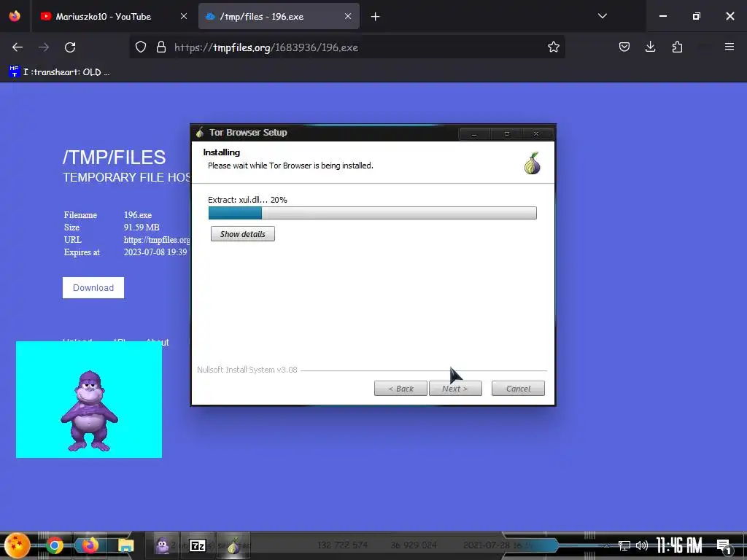Close the /tmp/files - 196.exe tab
The image size is (747, 560).
tap(348, 16)
